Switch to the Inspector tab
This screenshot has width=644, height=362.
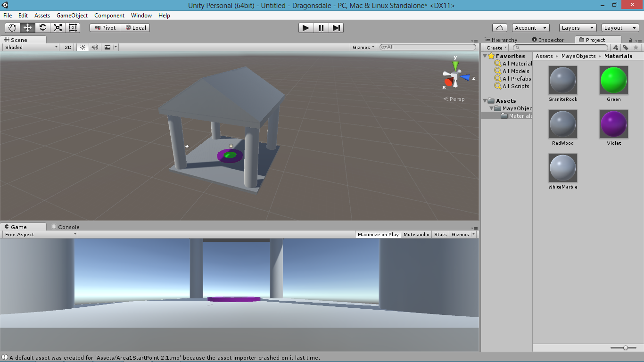[x=548, y=40]
